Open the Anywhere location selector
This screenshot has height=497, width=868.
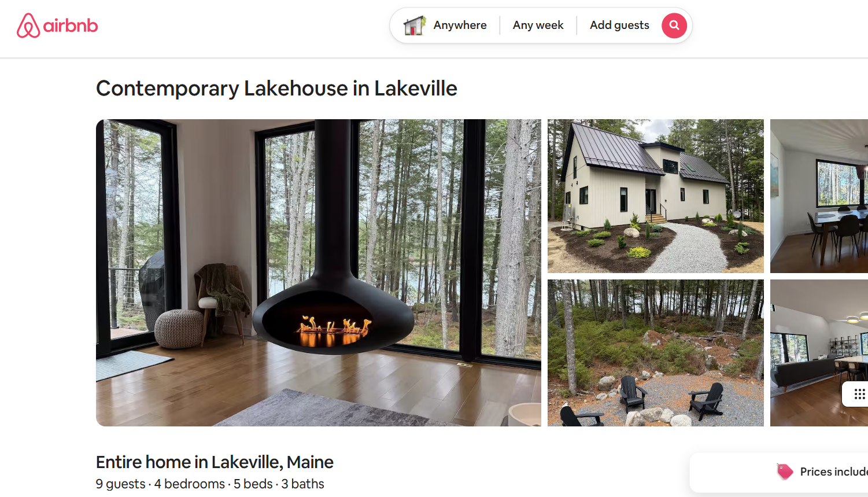pyautogui.click(x=460, y=25)
